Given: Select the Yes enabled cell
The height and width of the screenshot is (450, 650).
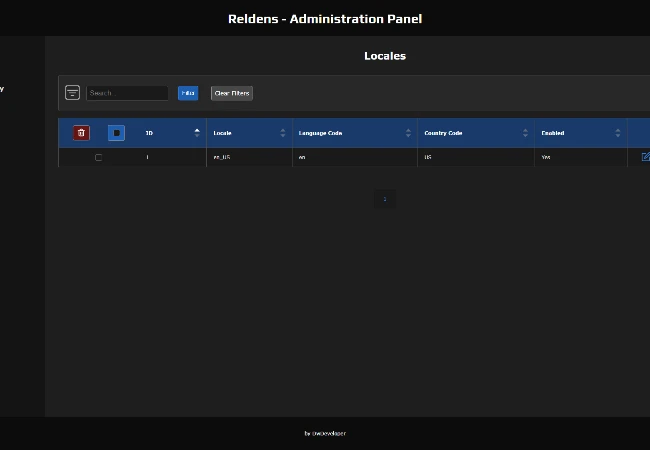Looking at the screenshot, I should 581,157.
